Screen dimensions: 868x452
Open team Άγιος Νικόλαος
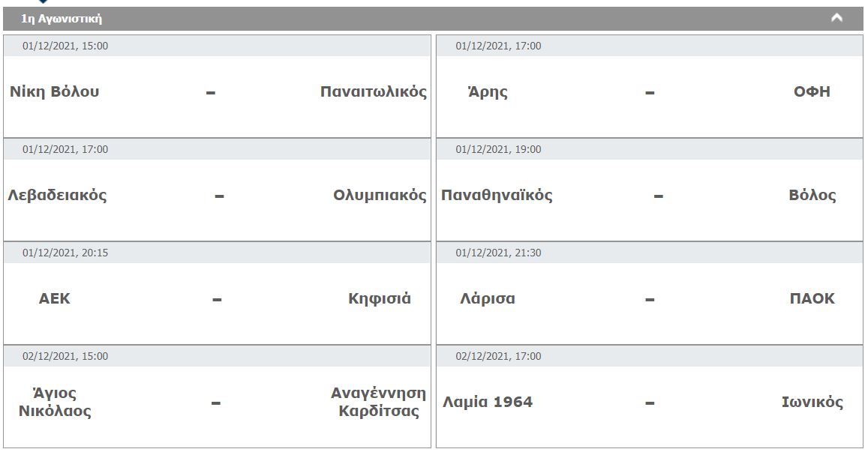pos(55,403)
